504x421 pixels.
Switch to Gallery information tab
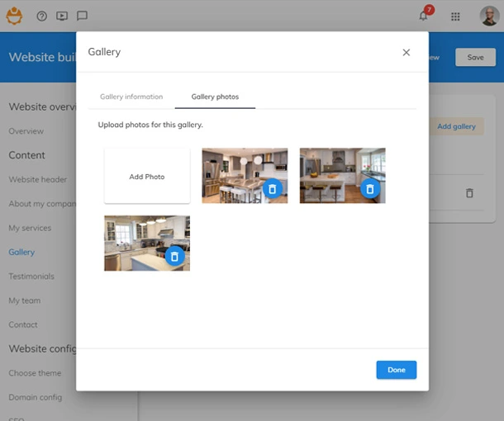point(131,97)
